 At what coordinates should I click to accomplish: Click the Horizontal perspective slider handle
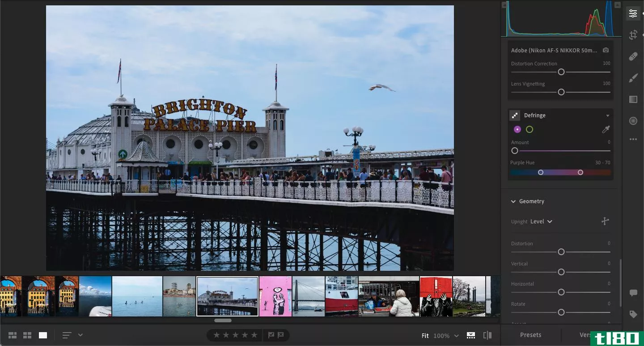(561, 292)
